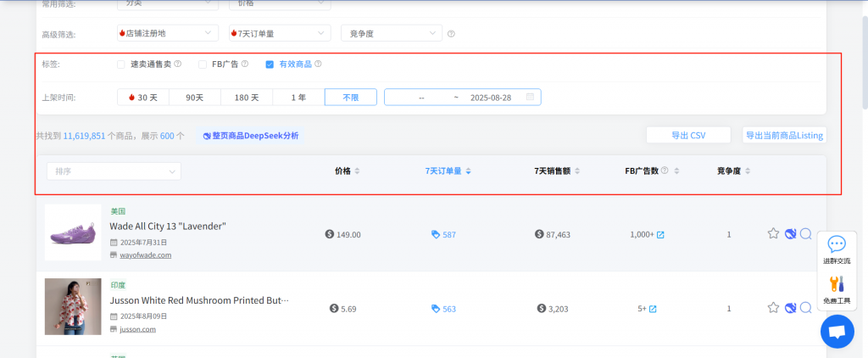Click 导出当前商品Listing button
Viewport: 868px width, 358px height.
point(784,135)
